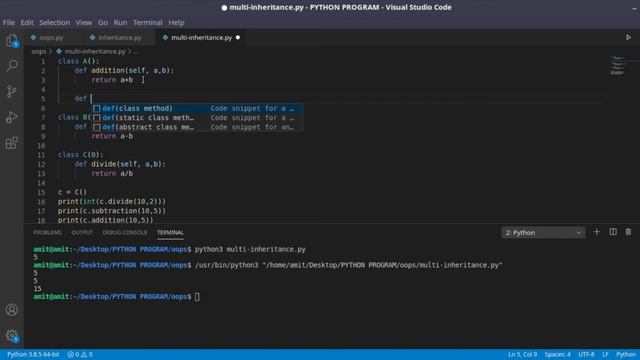Switch to the oops.py editor tab

tap(51, 38)
